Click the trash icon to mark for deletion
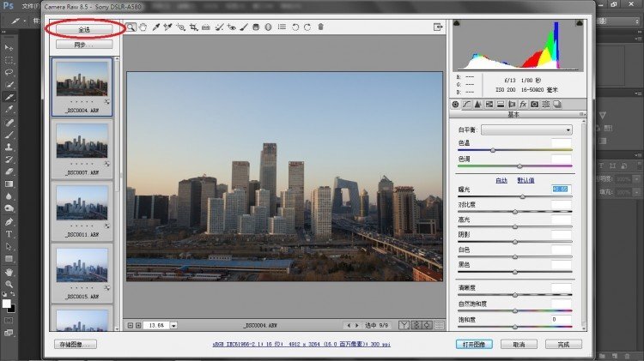This screenshot has width=644, height=361. 320,27
